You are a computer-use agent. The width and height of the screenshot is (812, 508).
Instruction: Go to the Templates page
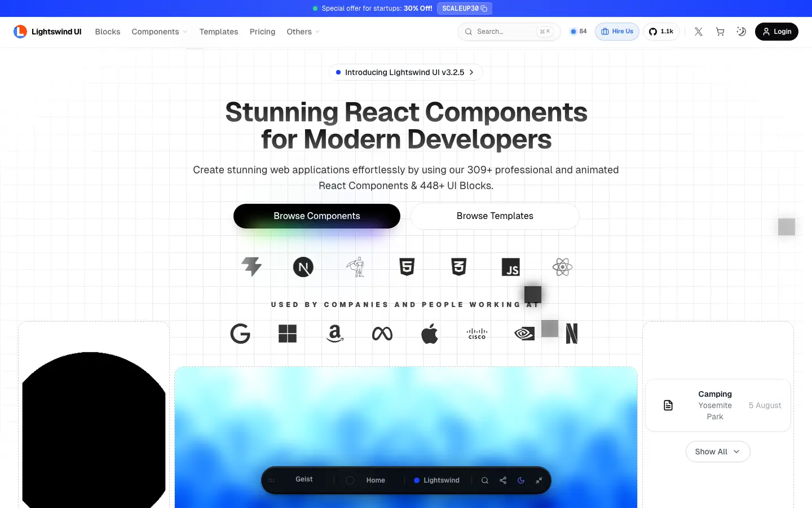(x=219, y=32)
